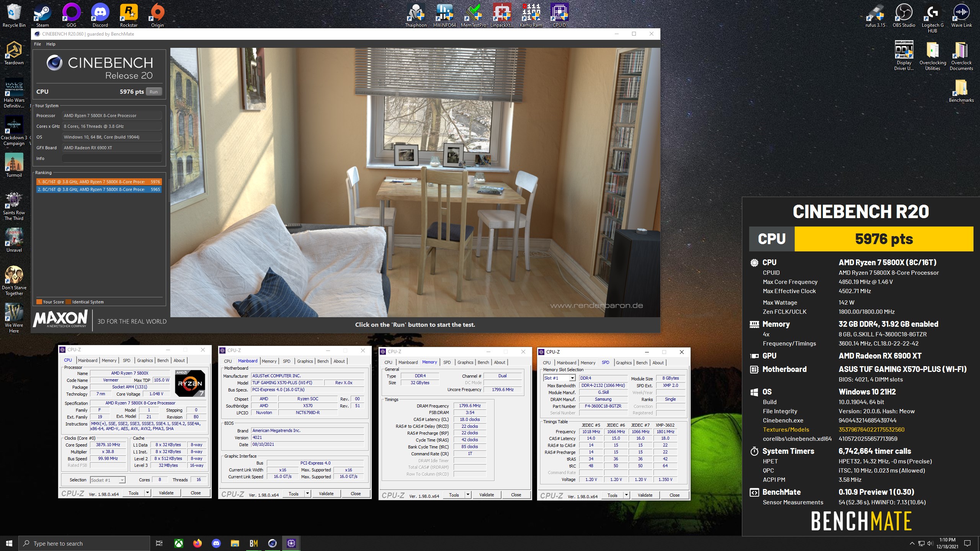Viewport: 980px width, 551px height.
Task: Open the LinpackXt desktop icon
Action: [x=502, y=16]
